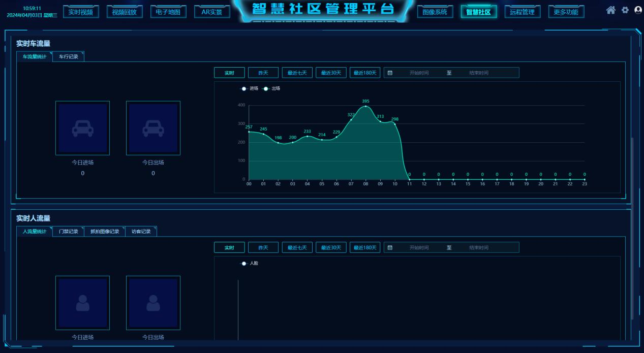Switch to the 访客记录 tab

[x=141, y=232]
